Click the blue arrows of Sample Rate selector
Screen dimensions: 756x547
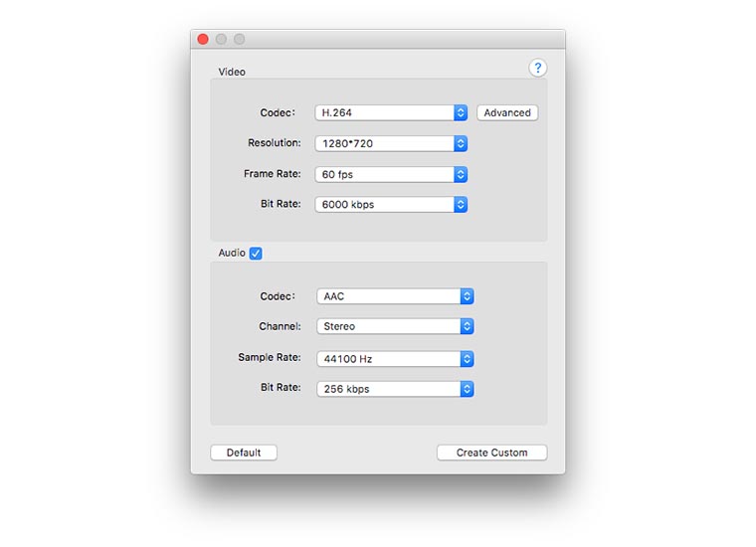pos(468,359)
